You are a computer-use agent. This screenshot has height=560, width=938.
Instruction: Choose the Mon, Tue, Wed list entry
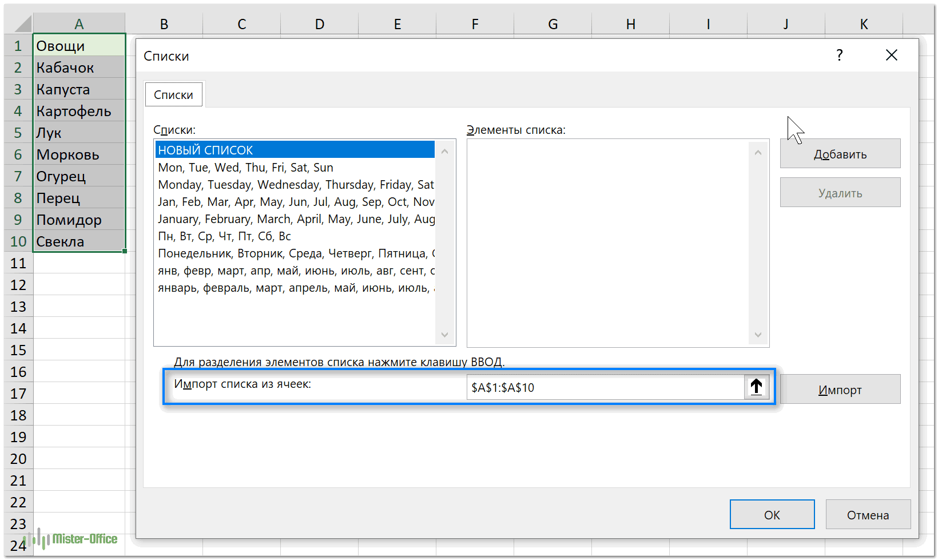tap(246, 168)
